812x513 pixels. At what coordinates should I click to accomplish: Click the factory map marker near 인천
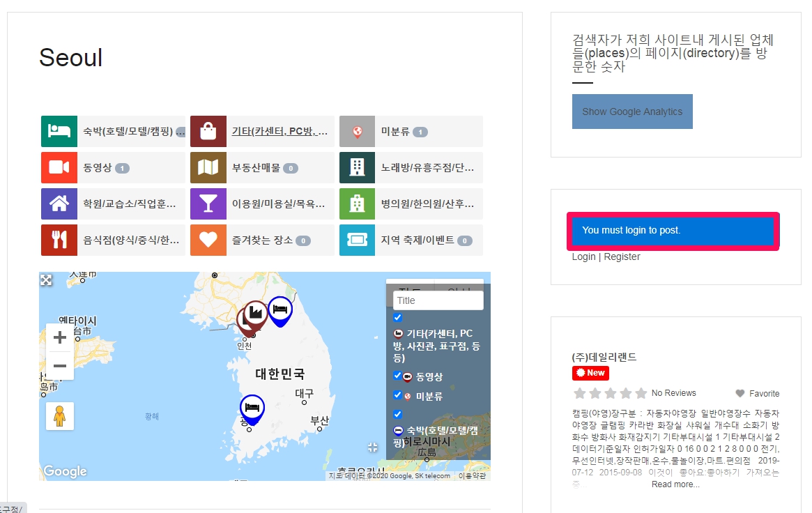(x=255, y=314)
